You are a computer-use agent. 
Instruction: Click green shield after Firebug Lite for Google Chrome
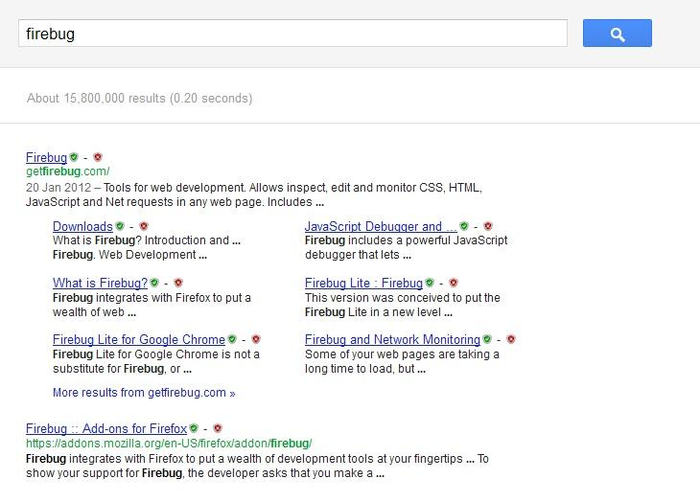232,339
